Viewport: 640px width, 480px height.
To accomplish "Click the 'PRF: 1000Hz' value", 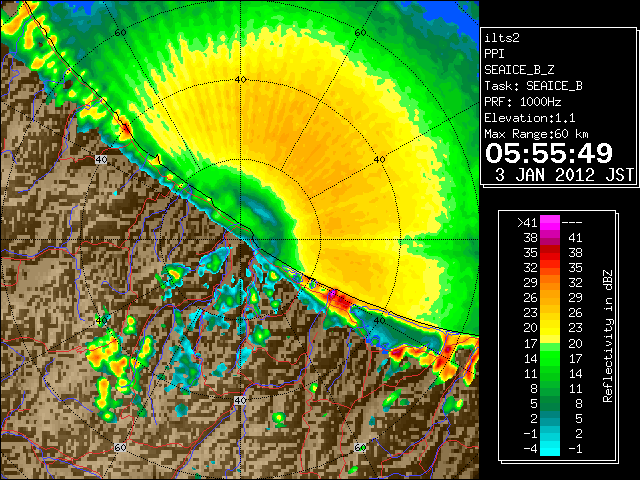I will tap(523, 102).
